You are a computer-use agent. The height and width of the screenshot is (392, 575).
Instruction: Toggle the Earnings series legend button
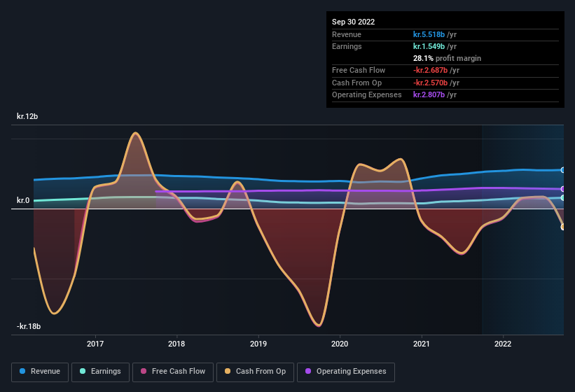click(100, 372)
